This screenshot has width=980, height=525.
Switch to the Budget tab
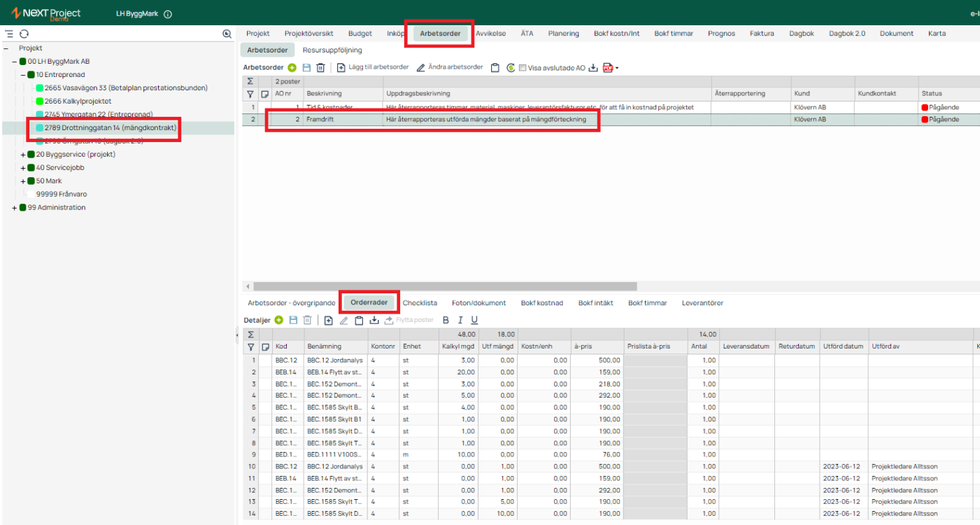(x=360, y=33)
